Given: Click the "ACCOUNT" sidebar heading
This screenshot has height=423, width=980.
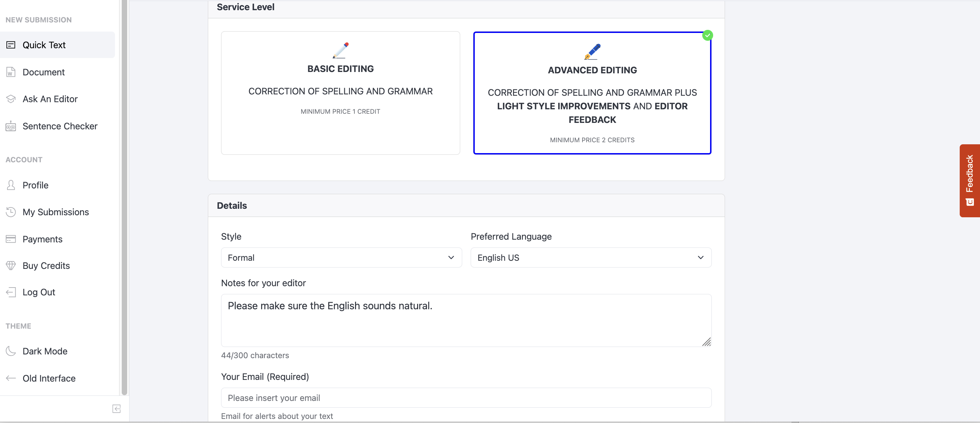Looking at the screenshot, I should pos(24,160).
